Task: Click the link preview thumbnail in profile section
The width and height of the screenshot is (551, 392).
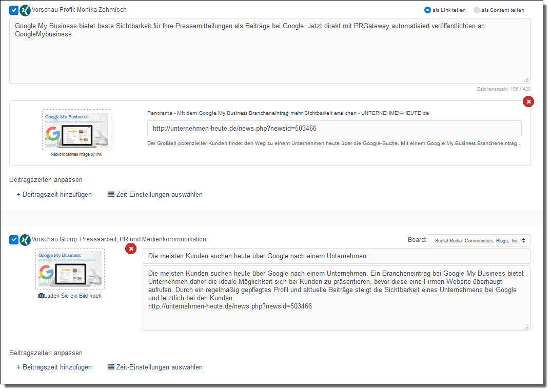Action: point(76,130)
